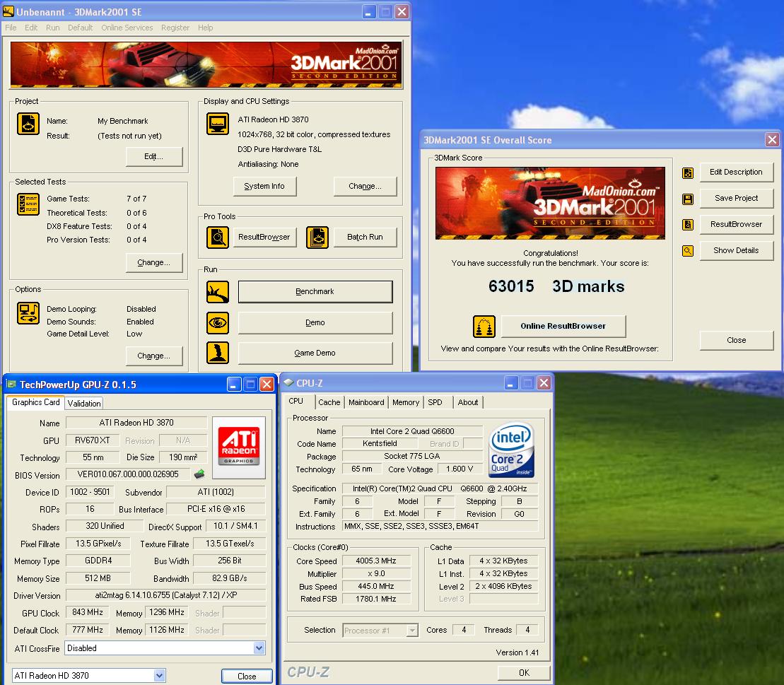Open the Run menu in 3DMark2001
This screenshot has height=685, width=784.
tap(52, 28)
